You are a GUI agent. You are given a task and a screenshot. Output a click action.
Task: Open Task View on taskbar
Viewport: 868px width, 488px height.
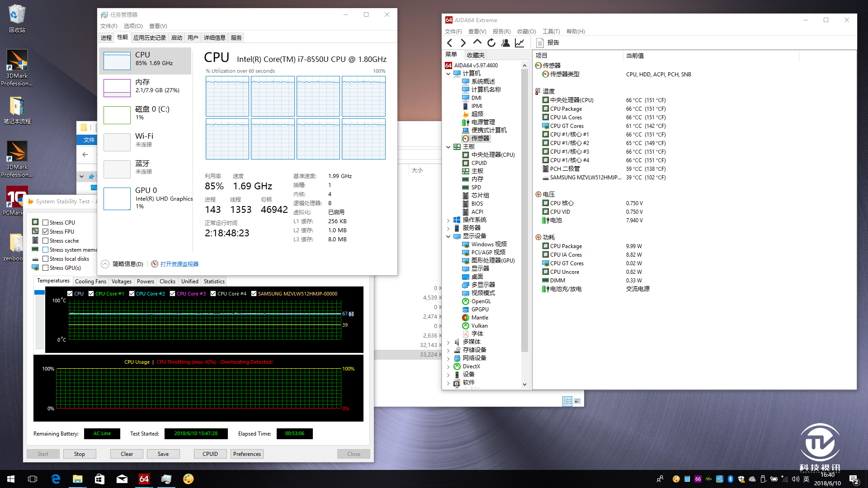(x=33, y=479)
